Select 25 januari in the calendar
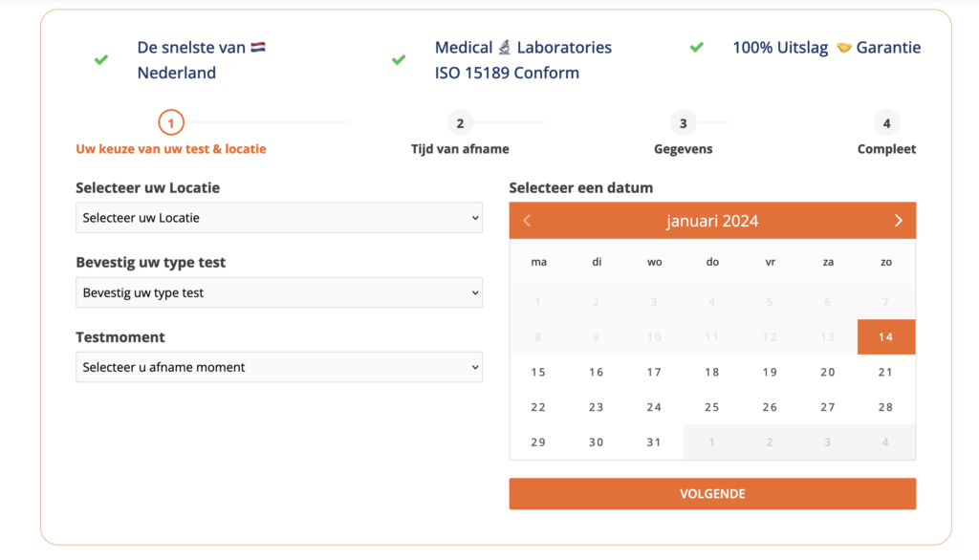This screenshot has height=560, width=979. (x=712, y=407)
